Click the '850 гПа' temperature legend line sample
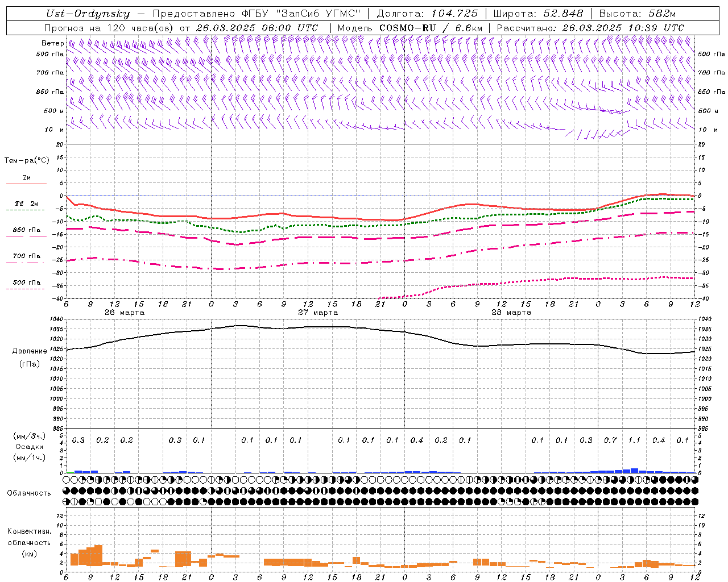 (x=26, y=236)
